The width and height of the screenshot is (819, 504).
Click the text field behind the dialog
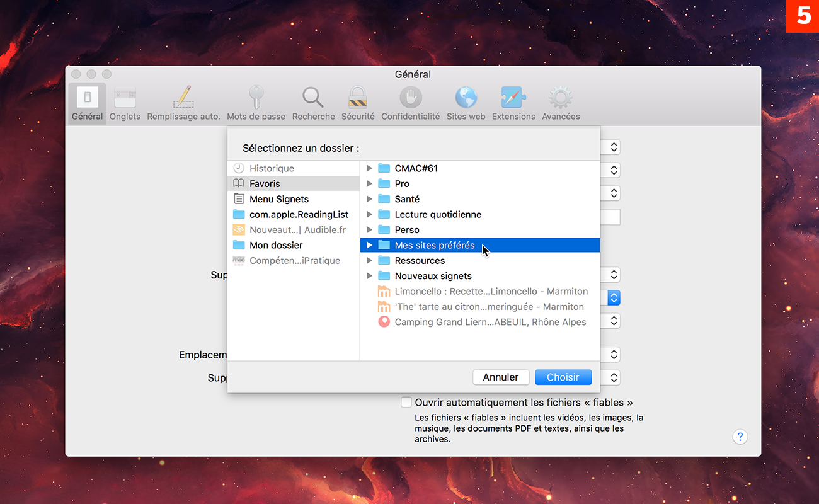tap(610, 217)
